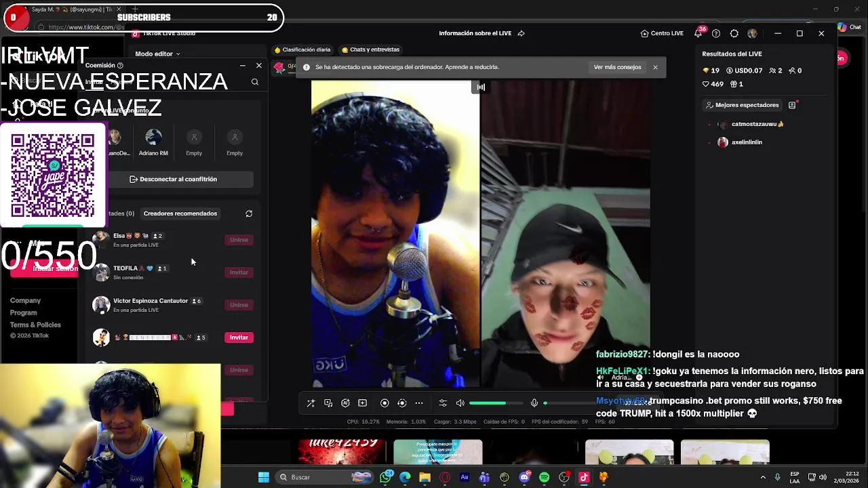868x488 pixels.
Task: Click the add scene icon in bottom toolbar
Action: pos(362,403)
